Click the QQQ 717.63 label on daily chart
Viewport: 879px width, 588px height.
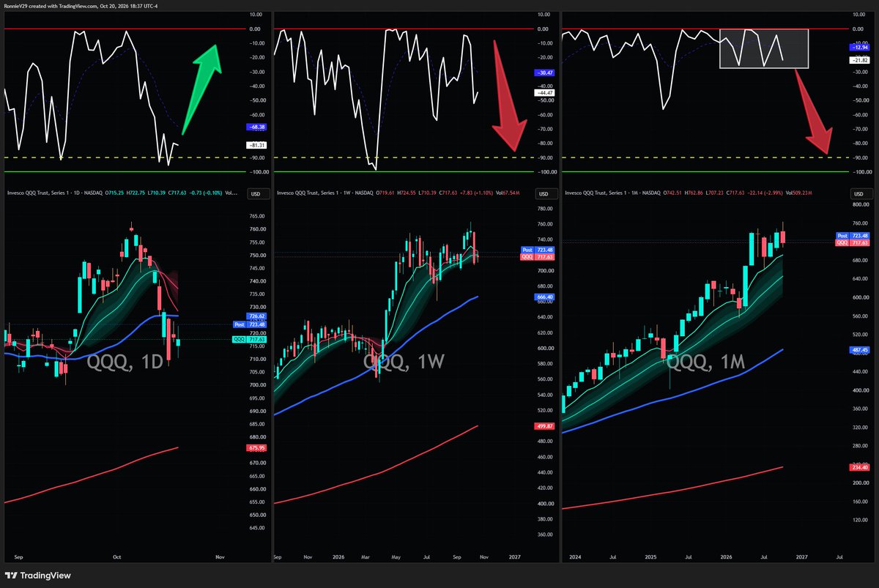click(x=249, y=340)
